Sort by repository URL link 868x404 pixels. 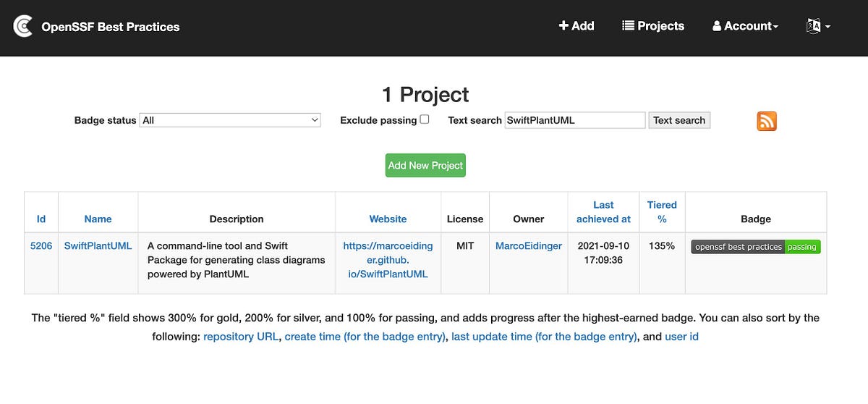click(x=242, y=337)
